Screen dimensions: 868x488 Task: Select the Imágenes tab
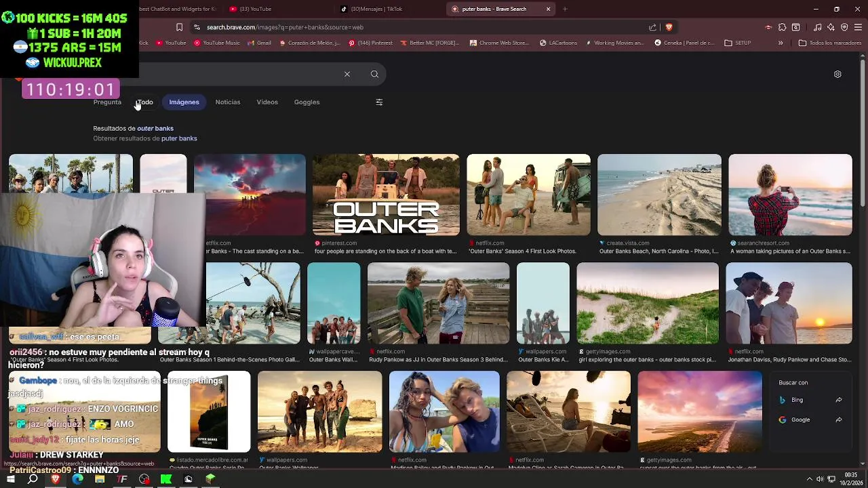coord(184,102)
